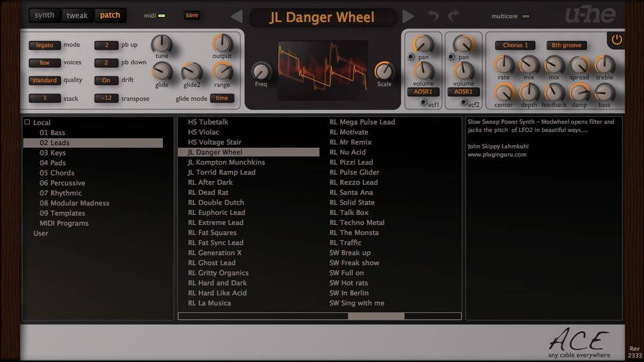Click the vcf2 ADSR1 button
The height and width of the screenshot is (362, 644).
coord(464,92)
